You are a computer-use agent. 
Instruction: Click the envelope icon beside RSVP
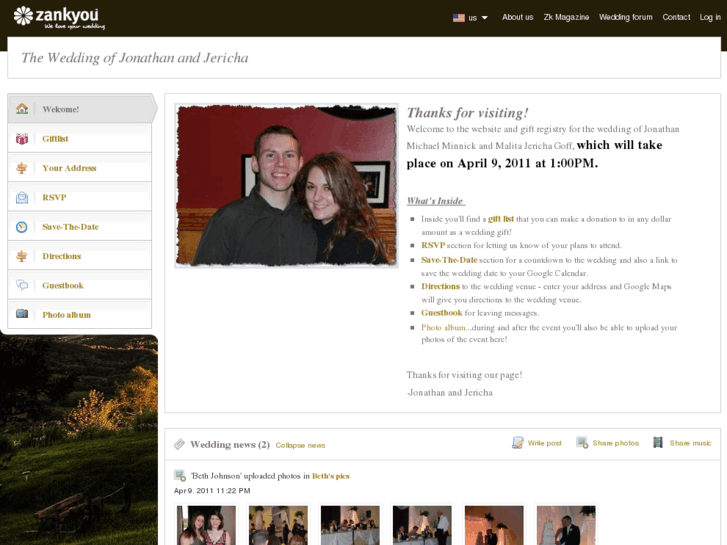[22, 198]
